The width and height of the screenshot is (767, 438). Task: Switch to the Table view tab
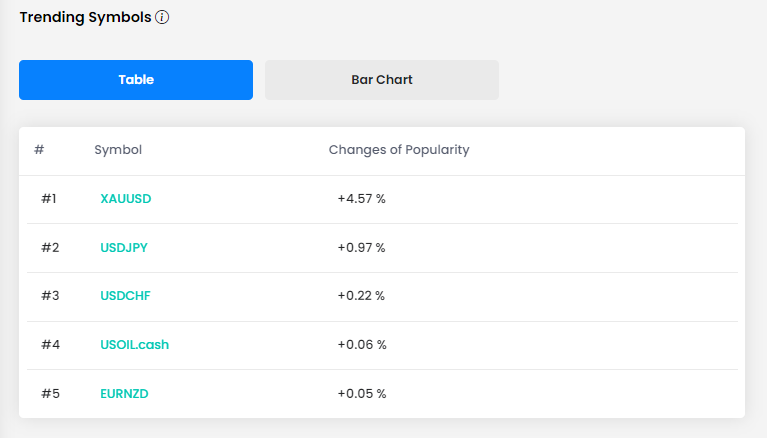coord(136,80)
